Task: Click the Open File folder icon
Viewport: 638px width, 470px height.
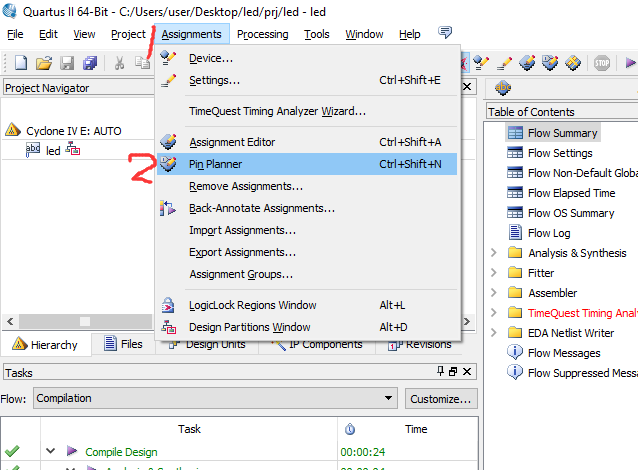Action: point(44,63)
